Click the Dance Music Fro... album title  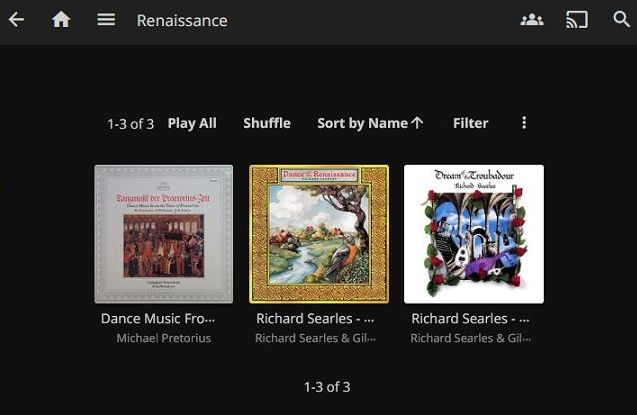[x=158, y=318]
